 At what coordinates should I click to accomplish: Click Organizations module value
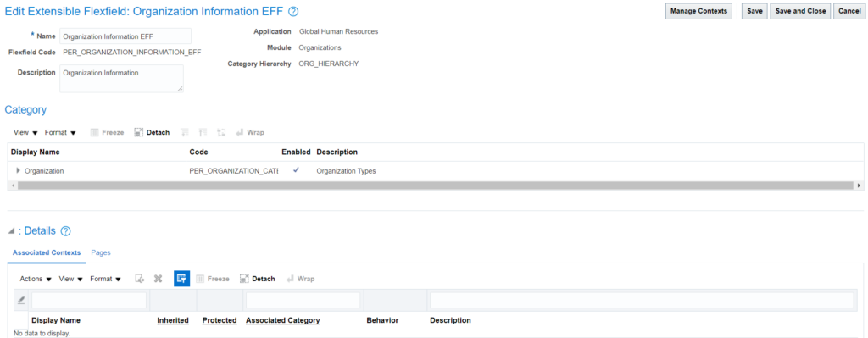(x=320, y=47)
